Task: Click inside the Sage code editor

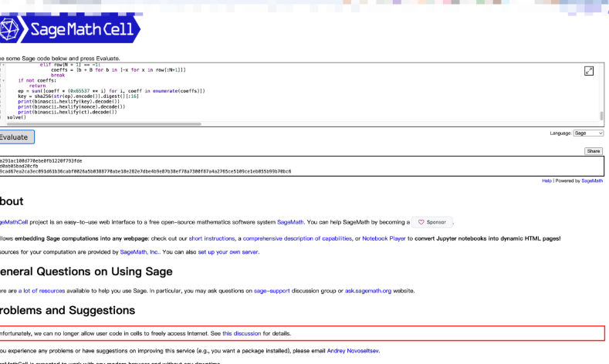Action: (x=309, y=93)
